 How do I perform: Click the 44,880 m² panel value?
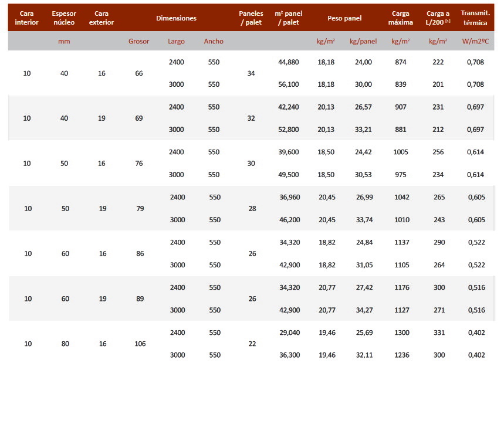(x=289, y=62)
